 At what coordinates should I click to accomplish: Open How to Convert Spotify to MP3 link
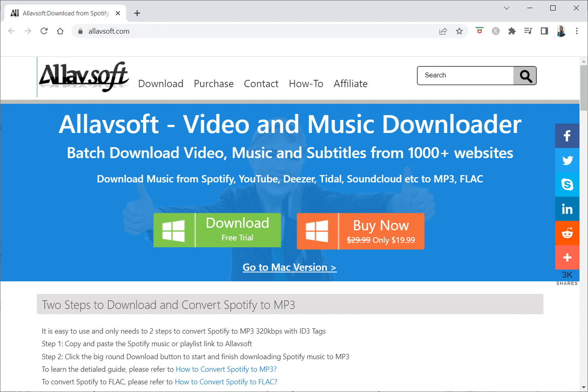(226, 369)
